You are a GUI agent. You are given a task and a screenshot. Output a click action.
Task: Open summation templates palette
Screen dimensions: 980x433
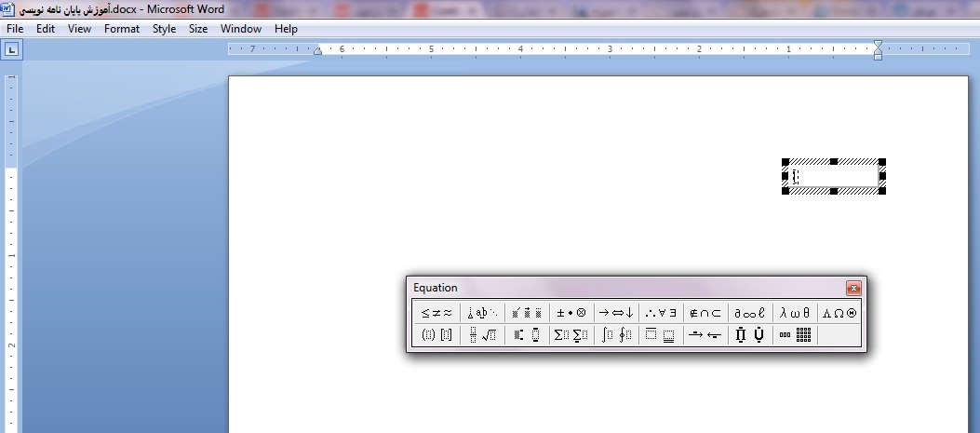tap(571, 335)
